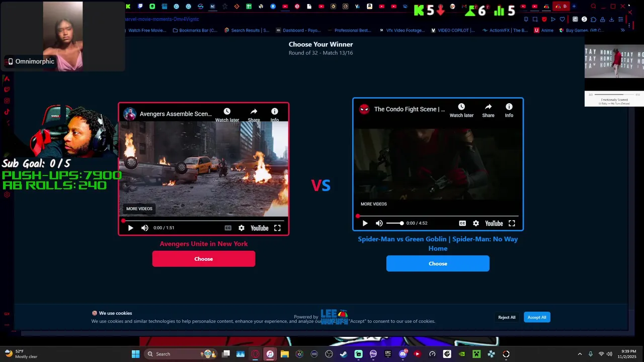Mute the Avengers Assemble video

(x=145, y=228)
